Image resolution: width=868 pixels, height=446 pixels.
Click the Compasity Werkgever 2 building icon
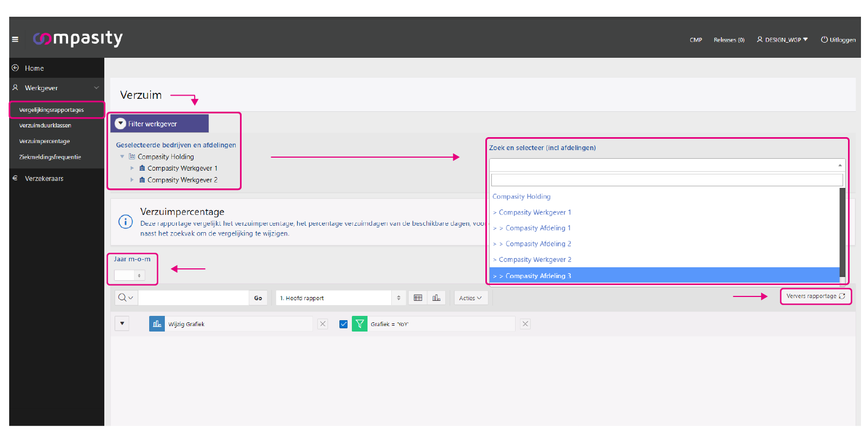tap(142, 180)
